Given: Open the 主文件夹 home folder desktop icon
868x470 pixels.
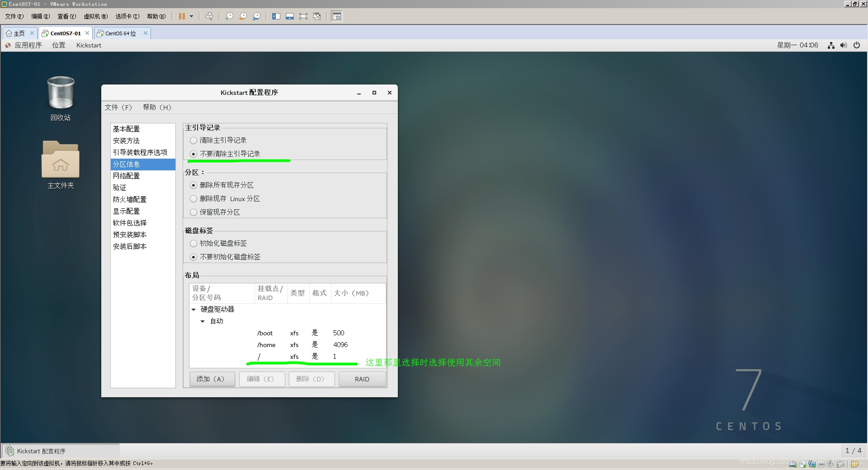Looking at the screenshot, I should click(x=61, y=164).
